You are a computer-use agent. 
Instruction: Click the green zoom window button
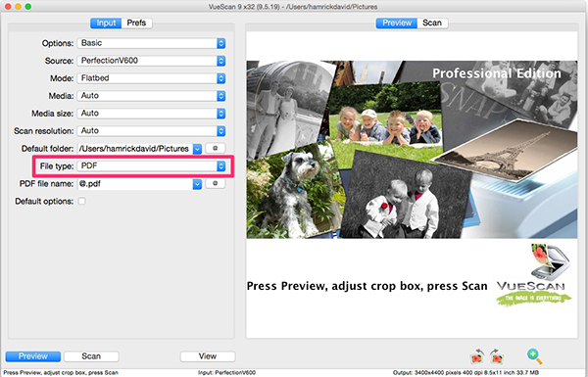click(28, 7)
